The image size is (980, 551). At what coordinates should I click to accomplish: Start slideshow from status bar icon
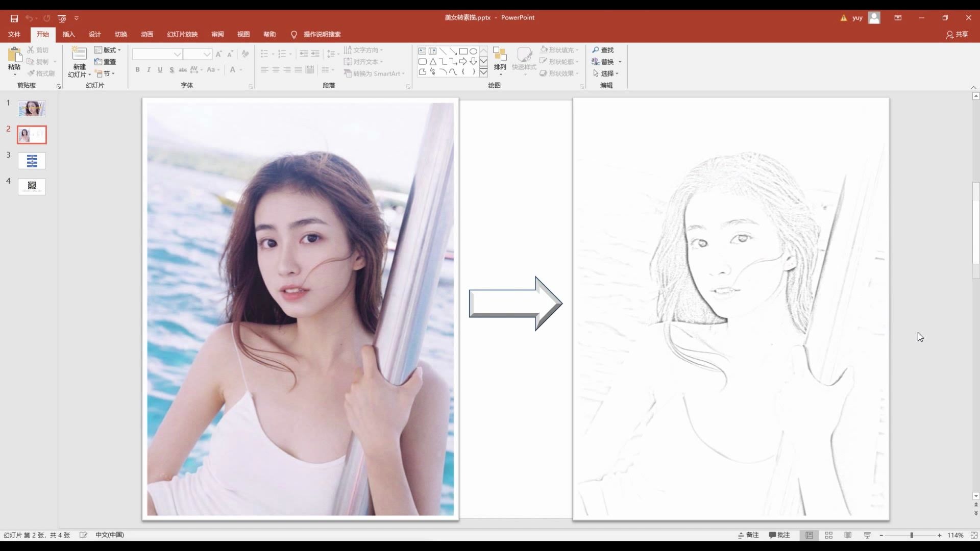pyautogui.click(x=867, y=535)
